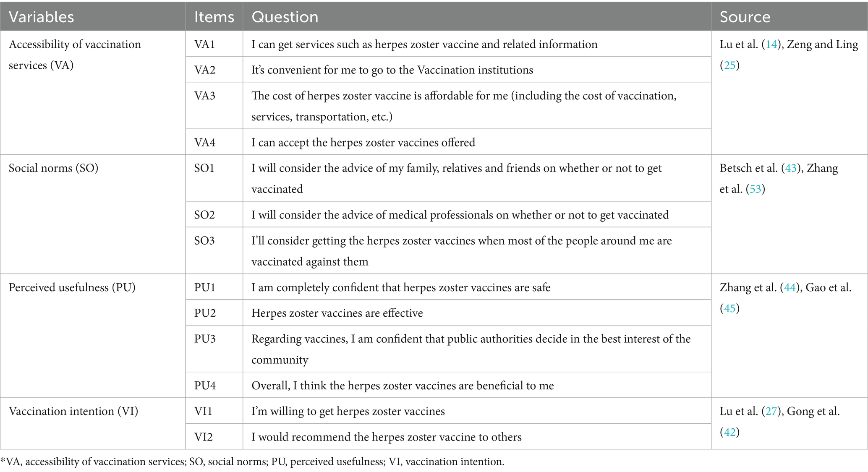
Task: Open citation 43 for Betsch et al.
Action: (x=791, y=168)
